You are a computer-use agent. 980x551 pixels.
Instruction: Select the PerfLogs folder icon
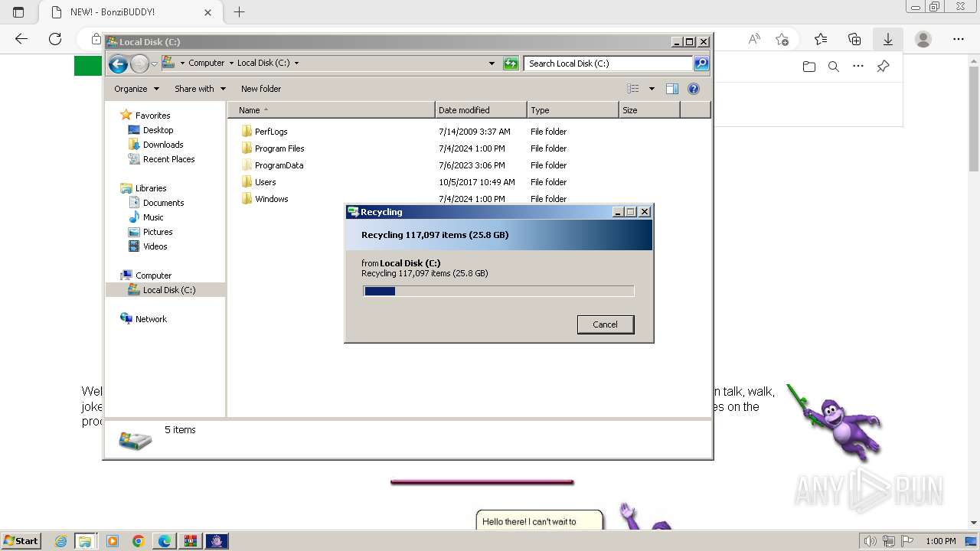247,132
